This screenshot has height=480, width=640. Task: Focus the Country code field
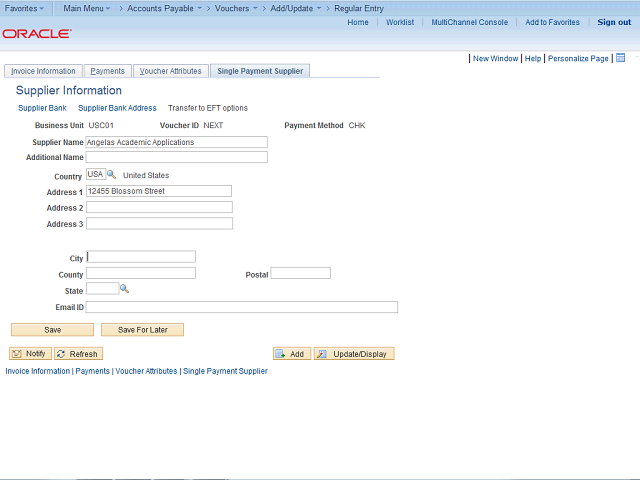pos(96,174)
